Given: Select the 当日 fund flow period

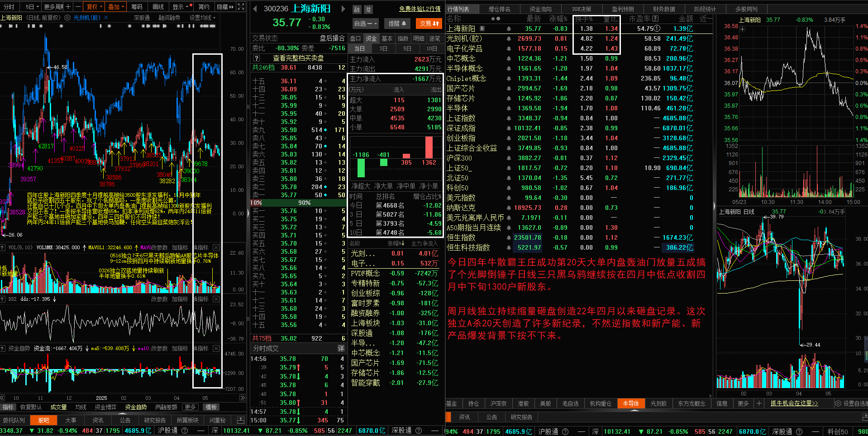Looking at the screenshot, I should [x=359, y=48].
